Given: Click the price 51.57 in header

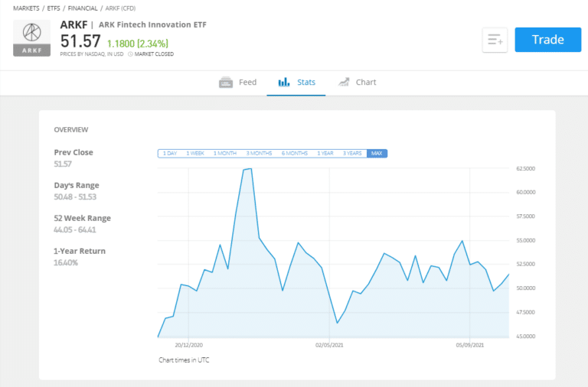Looking at the screenshot, I should point(80,41).
